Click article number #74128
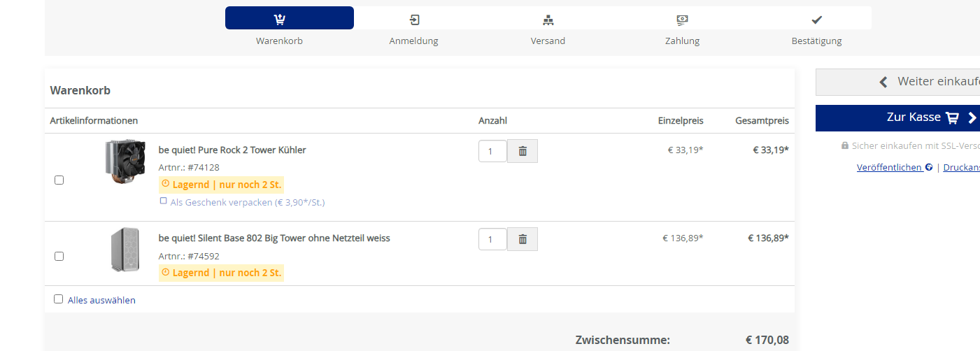The image size is (980, 351). tap(204, 168)
